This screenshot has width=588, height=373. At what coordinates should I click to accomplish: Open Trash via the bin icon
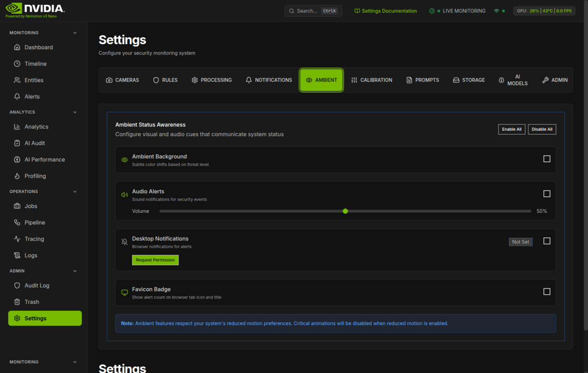(x=17, y=302)
